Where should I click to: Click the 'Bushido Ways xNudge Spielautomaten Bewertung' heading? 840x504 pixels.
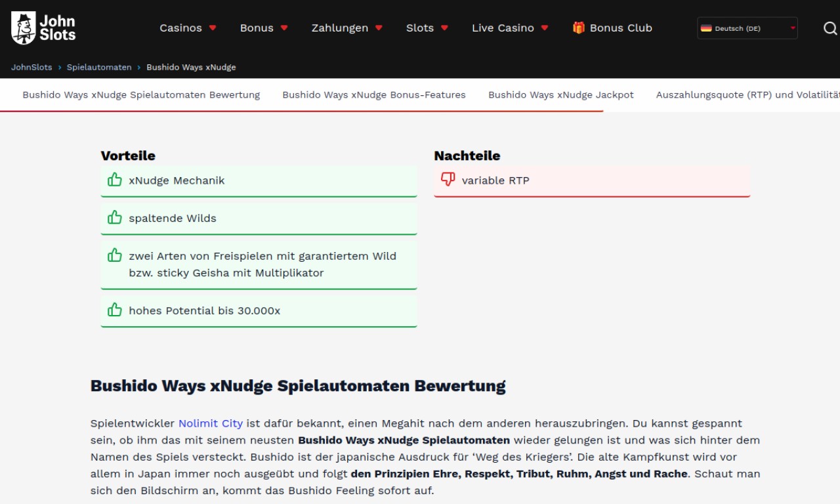(298, 386)
